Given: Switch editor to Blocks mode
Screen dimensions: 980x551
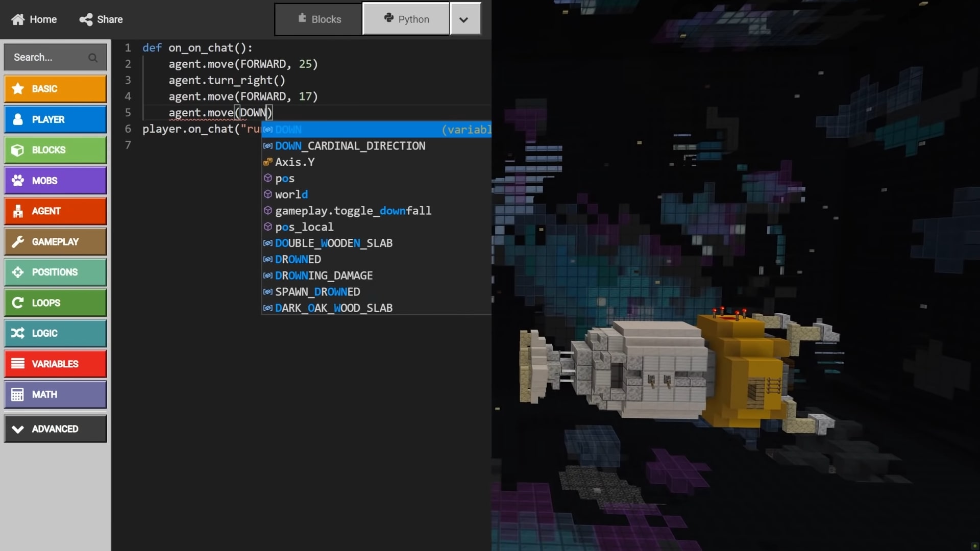Looking at the screenshot, I should tap(319, 19).
